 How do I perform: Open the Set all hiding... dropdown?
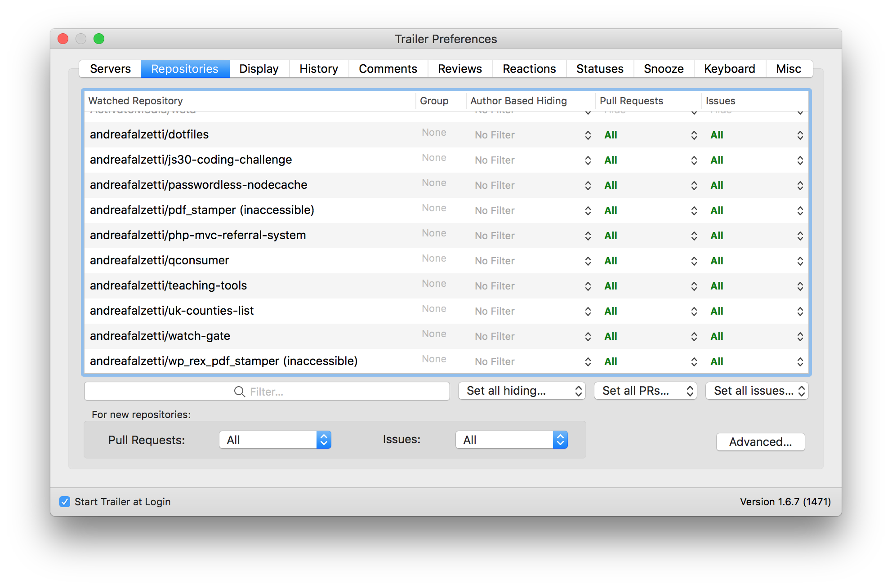pyautogui.click(x=522, y=391)
